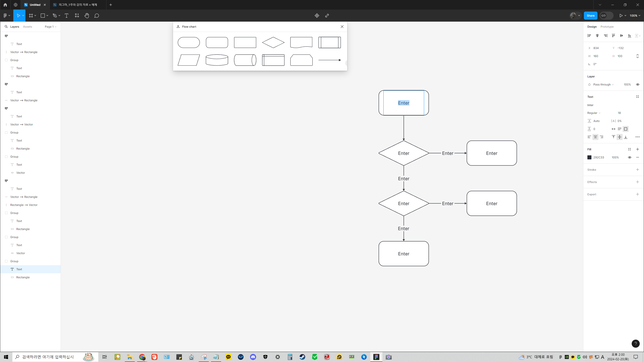Click the Create component icon

317,16
